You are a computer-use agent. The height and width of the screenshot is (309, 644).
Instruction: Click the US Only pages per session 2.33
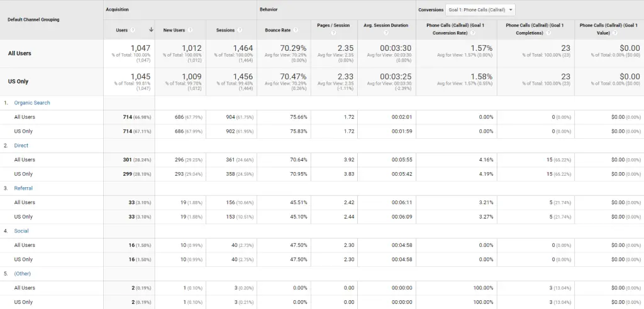click(346, 77)
